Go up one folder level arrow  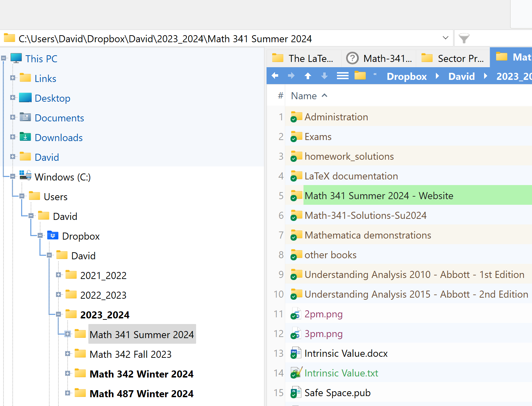click(308, 76)
